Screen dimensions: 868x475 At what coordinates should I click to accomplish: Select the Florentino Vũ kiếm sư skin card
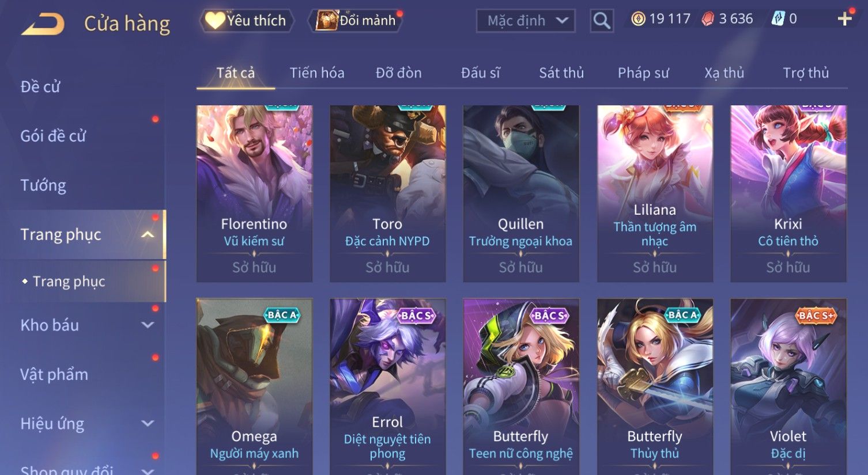(x=254, y=193)
